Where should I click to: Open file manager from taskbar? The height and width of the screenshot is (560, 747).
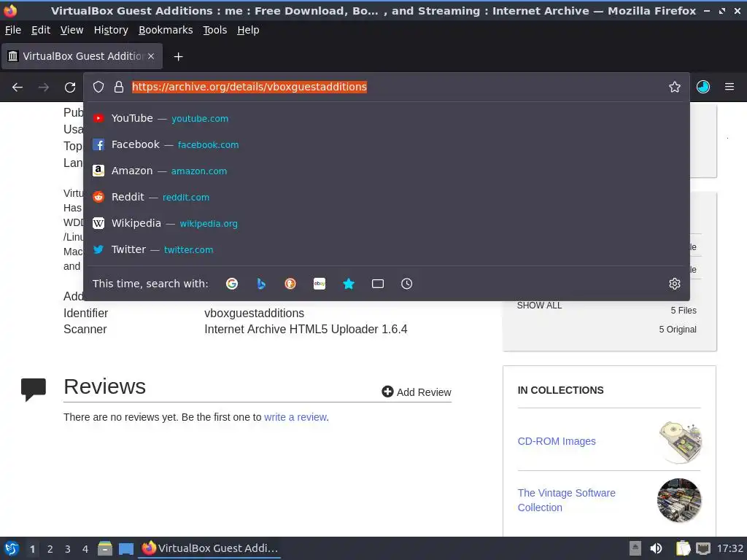point(105,548)
